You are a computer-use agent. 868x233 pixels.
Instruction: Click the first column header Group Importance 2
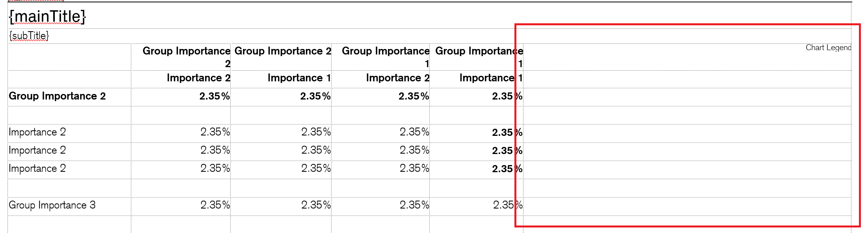coord(186,51)
